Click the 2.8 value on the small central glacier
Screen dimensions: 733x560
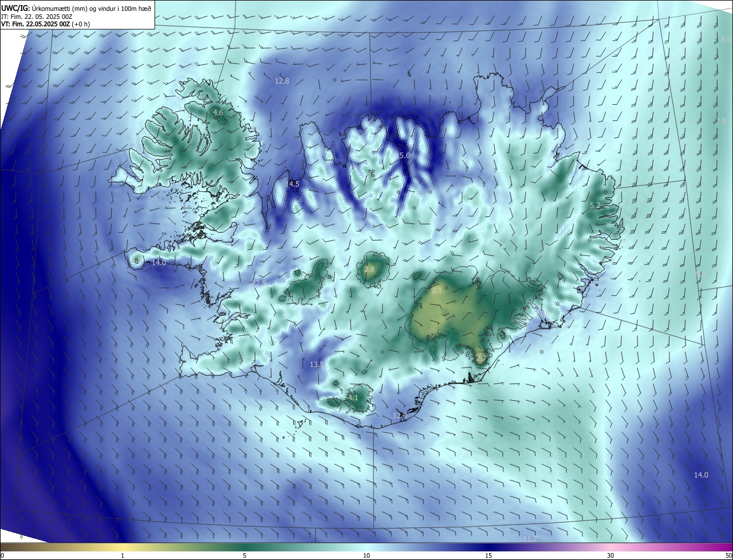[369, 269]
